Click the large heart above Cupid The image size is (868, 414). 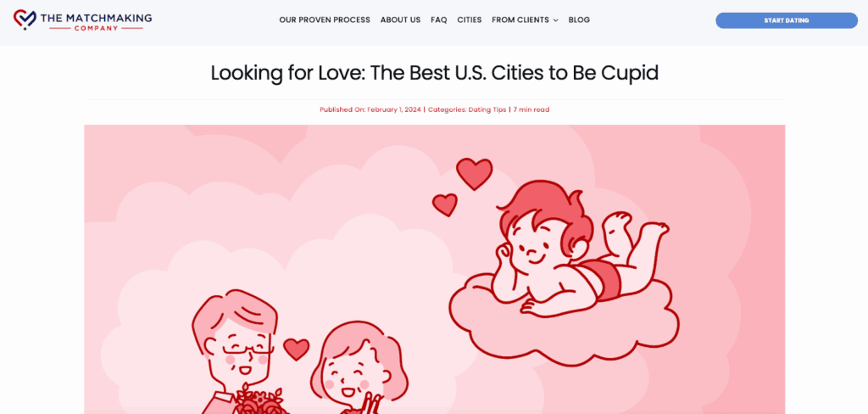(475, 173)
